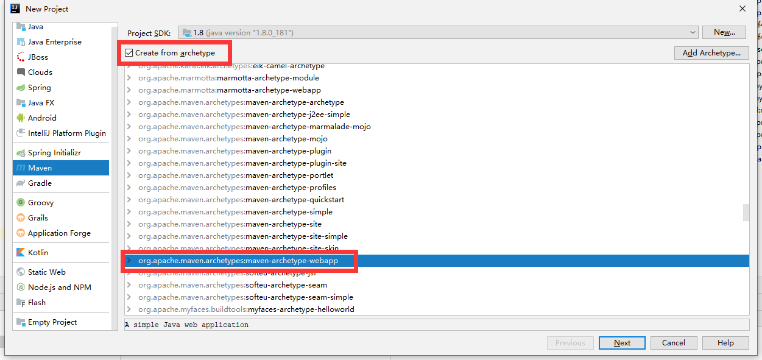Uncheck Create from archetype checkbox
762x360 pixels.
pyautogui.click(x=129, y=53)
